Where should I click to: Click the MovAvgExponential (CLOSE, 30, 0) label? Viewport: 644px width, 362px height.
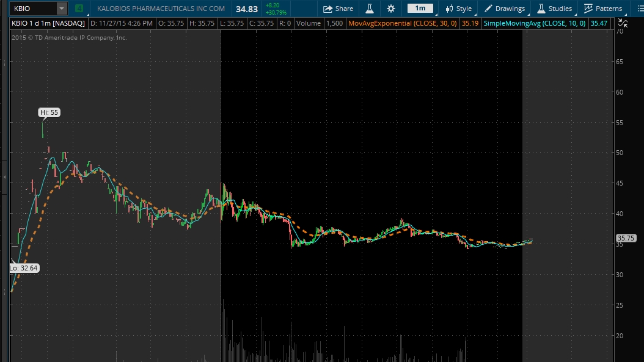pyautogui.click(x=403, y=23)
